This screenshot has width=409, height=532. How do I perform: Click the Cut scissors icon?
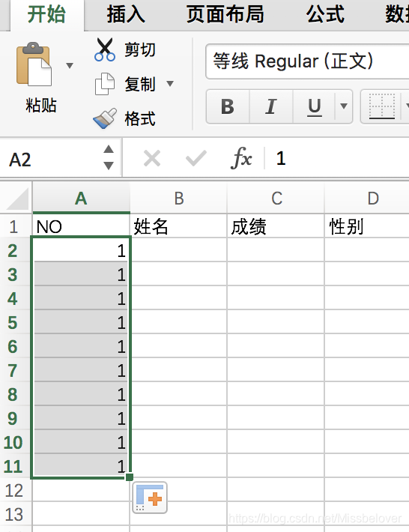105,49
